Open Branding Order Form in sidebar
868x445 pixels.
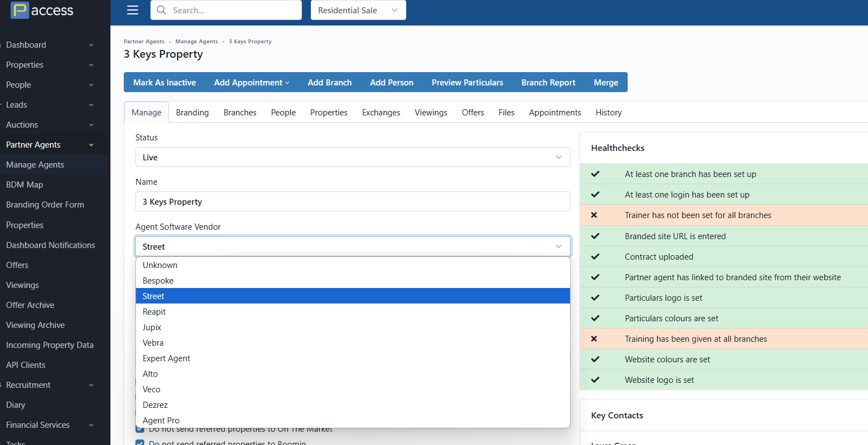pos(45,205)
